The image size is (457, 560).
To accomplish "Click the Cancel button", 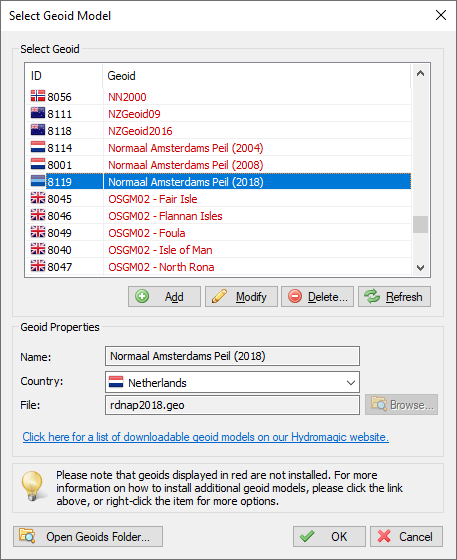I will 406,536.
